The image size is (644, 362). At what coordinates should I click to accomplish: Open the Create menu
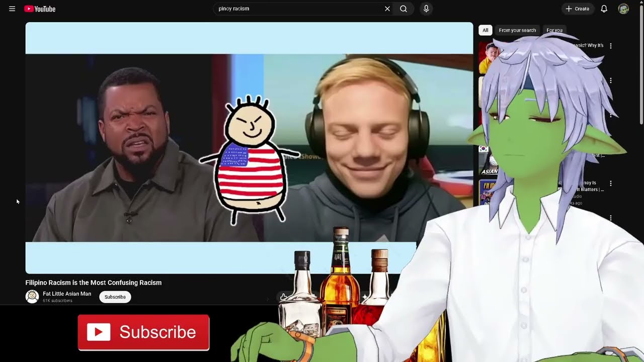click(x=578, y=9)
